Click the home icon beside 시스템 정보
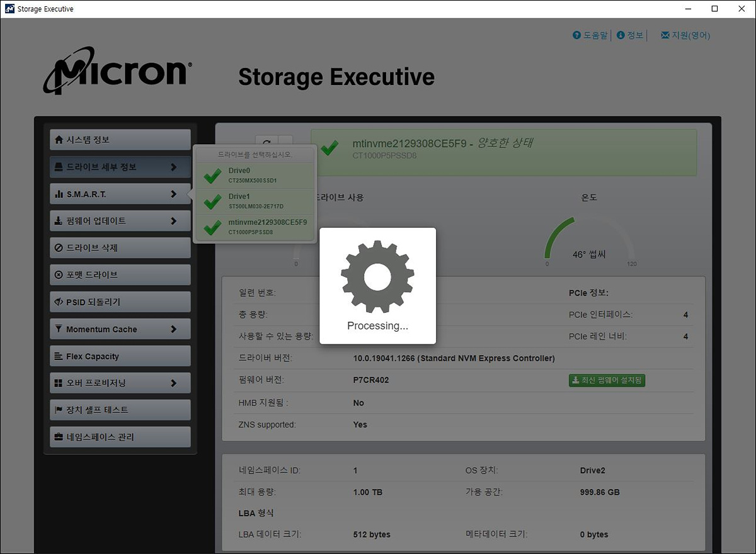Image resolution: width=756 pixels, height=554 pixels. 59,140
